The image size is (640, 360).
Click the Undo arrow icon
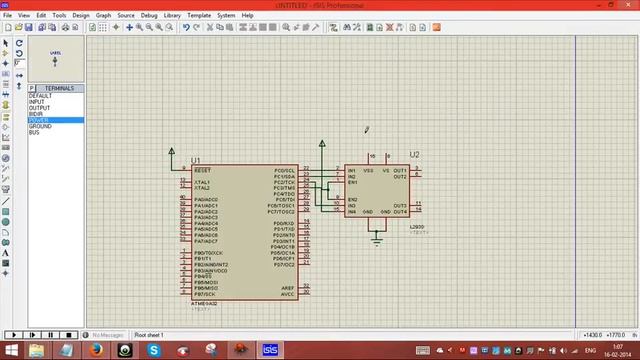click(186, 27)
